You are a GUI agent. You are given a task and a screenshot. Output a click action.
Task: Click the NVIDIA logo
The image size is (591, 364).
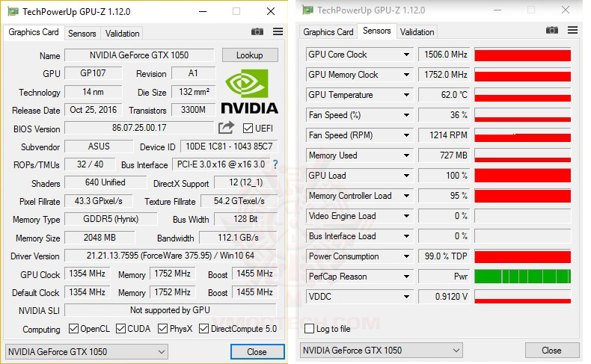[249, 91]
